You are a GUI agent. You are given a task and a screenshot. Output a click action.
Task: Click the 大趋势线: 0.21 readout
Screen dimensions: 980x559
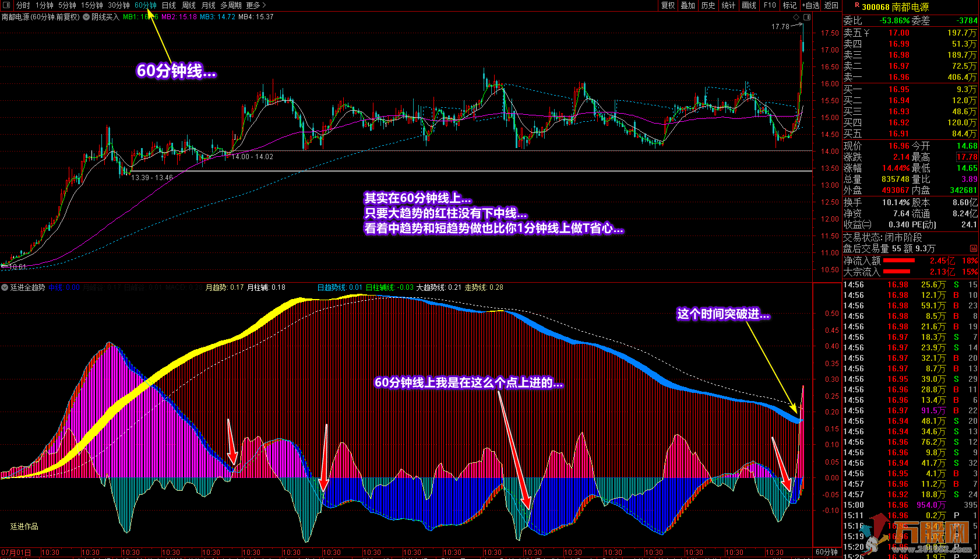click(439, 287)
